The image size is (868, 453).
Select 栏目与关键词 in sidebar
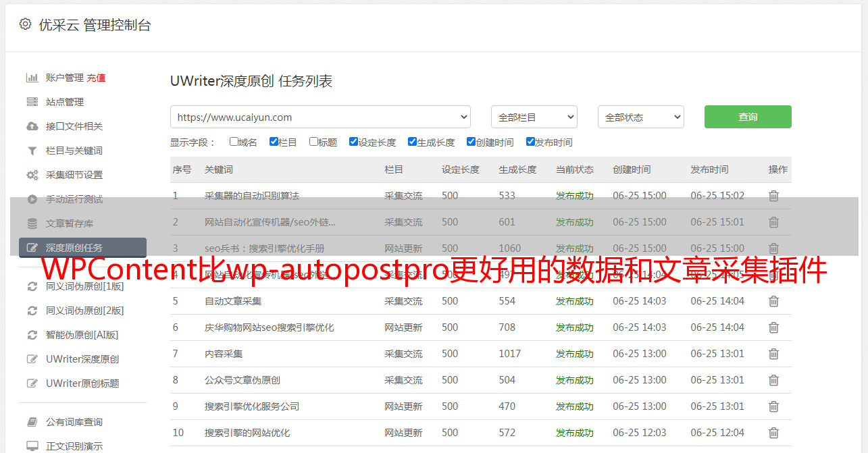pos(74,151)
